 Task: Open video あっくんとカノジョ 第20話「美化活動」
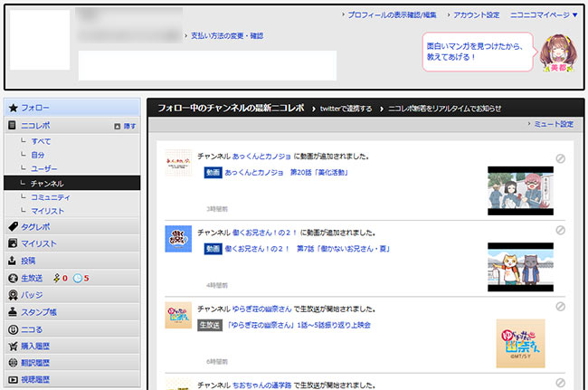point(287,173)
